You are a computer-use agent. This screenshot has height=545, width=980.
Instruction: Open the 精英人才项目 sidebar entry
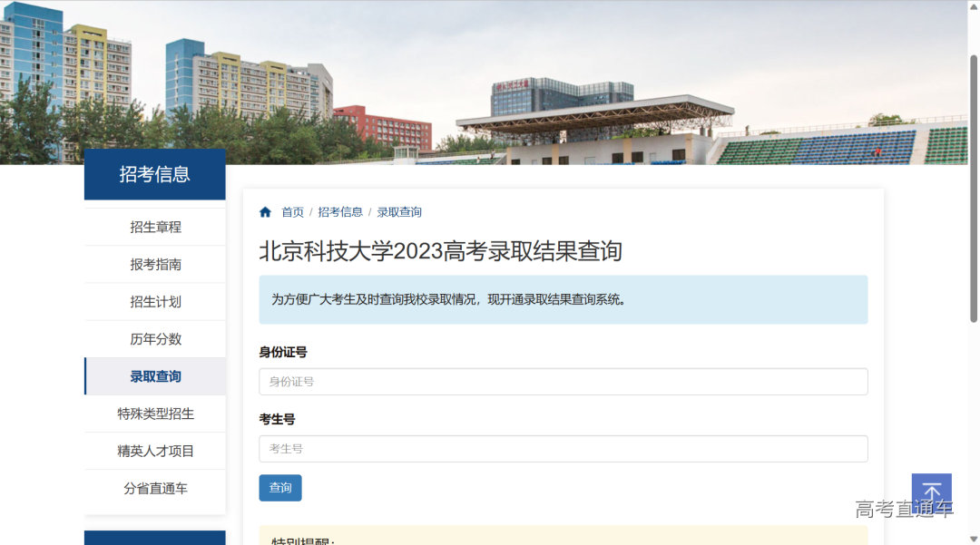pyautogui.click(x=154, y=451)
